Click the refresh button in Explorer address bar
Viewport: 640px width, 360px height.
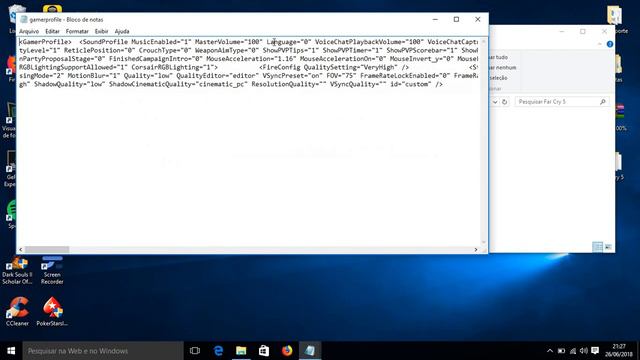504,102
